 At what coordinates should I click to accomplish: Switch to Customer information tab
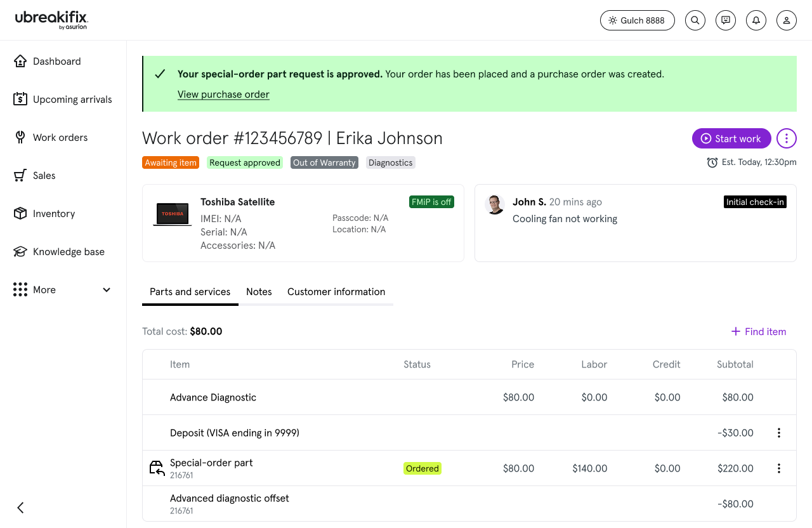(x=336, y=292)
